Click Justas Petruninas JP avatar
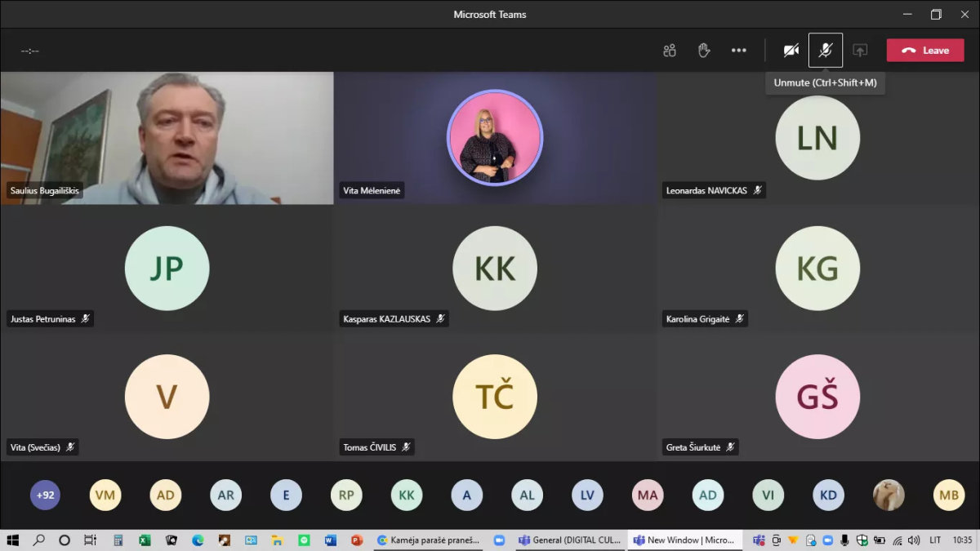Screen dimensions: 980x551 (x=167, y=269)
